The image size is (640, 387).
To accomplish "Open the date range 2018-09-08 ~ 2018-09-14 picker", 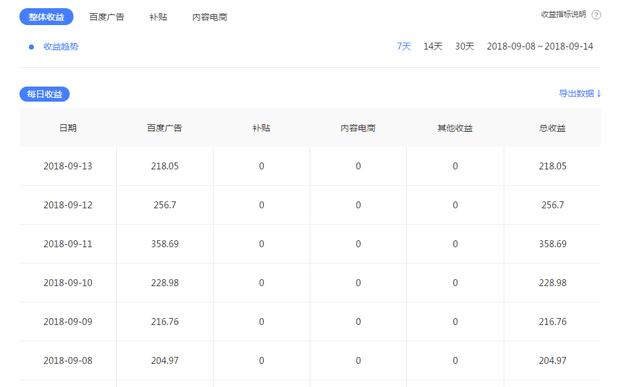I will pos(540,46).
